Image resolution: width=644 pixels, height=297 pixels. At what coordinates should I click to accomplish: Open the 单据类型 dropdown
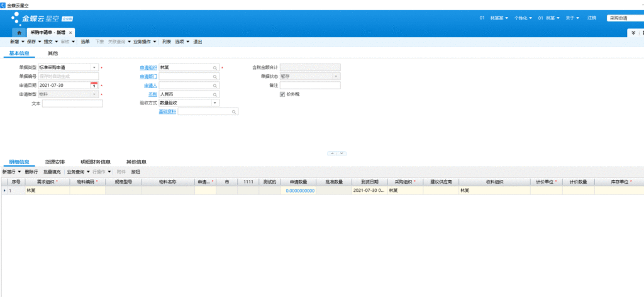coord(94,67)
